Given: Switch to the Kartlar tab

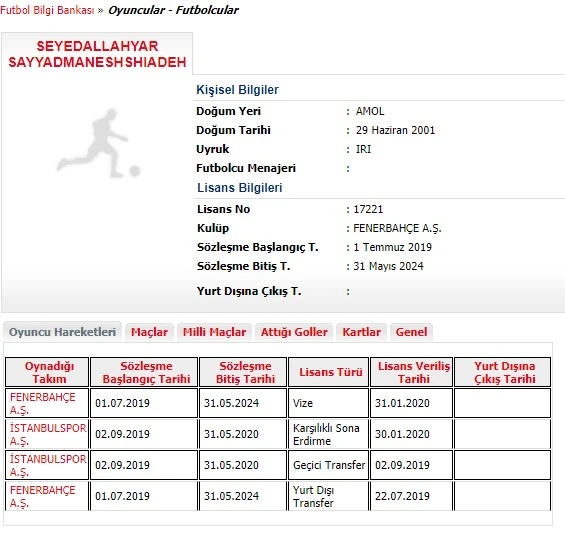Looking at the screenshot, I should [361, 332].
